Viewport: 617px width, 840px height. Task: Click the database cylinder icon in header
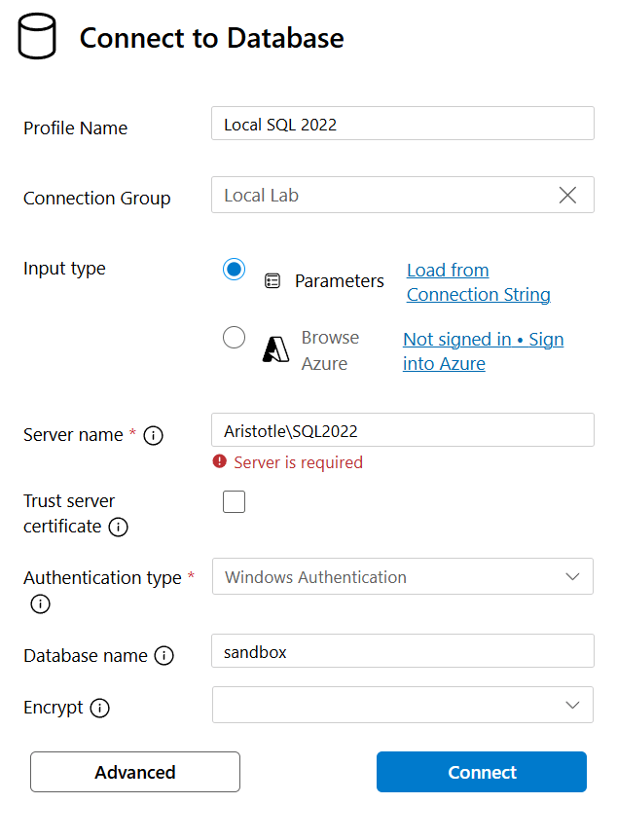(38, 38)
